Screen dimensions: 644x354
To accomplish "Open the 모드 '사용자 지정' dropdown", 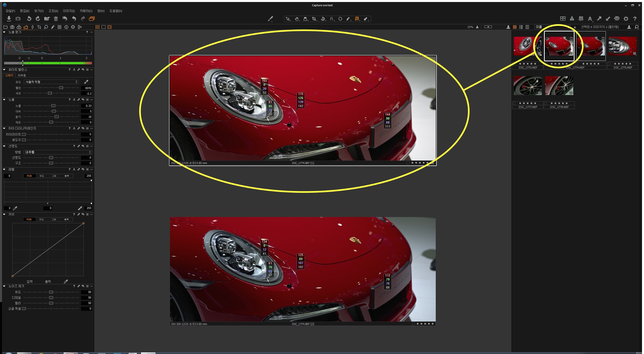I will click(51, 82).
